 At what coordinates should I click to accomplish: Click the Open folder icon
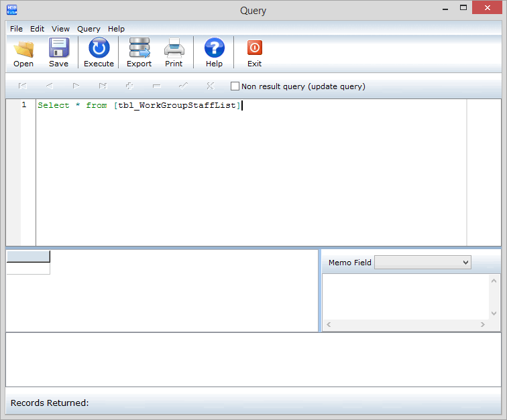click(x=23, y=49)
